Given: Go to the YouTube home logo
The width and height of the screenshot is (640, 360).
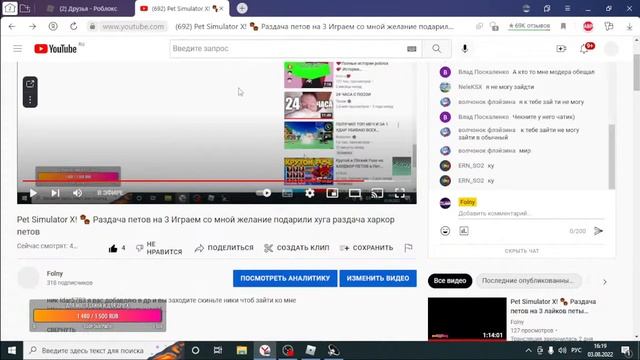Looking at the screenshot, I should click(x=56, y=49).
